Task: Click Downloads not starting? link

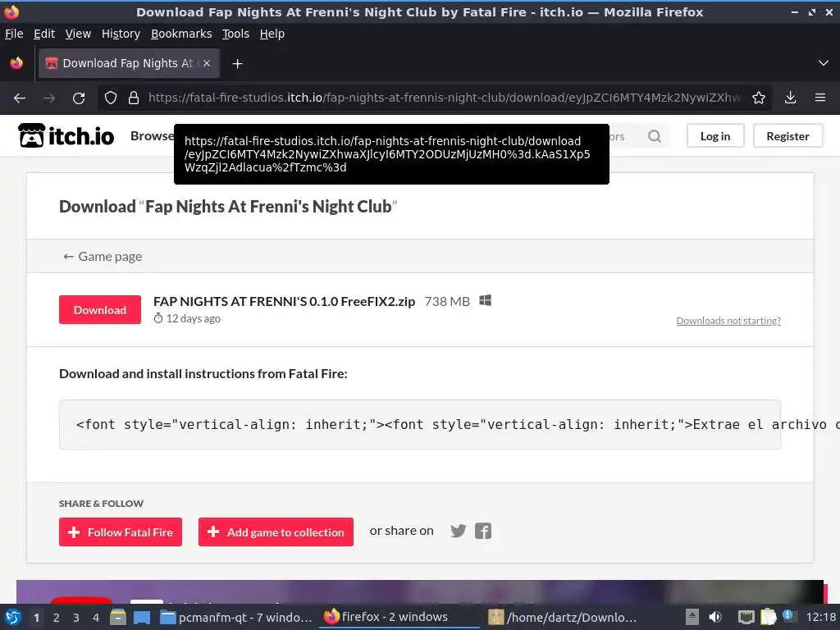Action: 728,321
